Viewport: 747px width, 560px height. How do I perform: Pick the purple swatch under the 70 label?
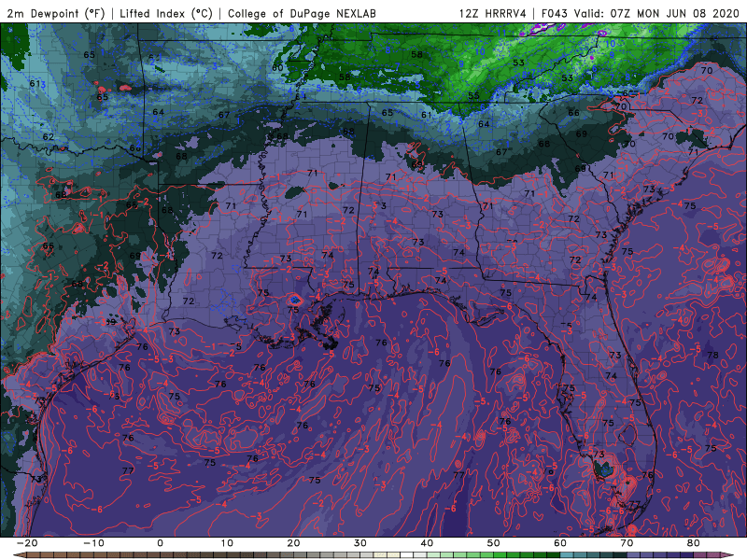(x=634, y=555)
